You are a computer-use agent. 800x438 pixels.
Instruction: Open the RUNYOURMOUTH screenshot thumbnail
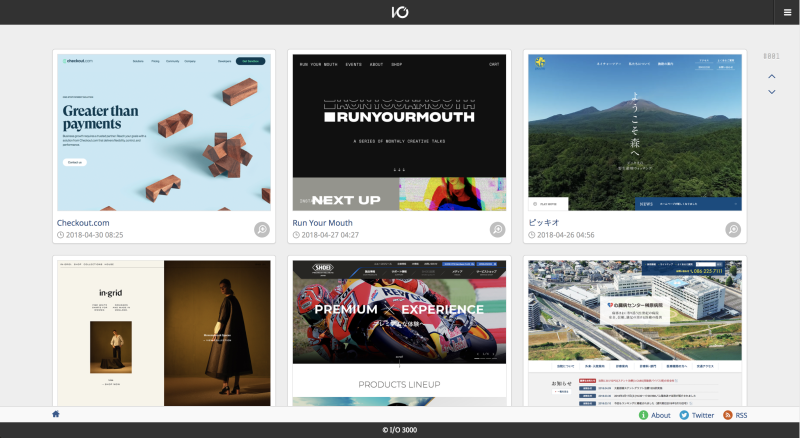[399, 133]
